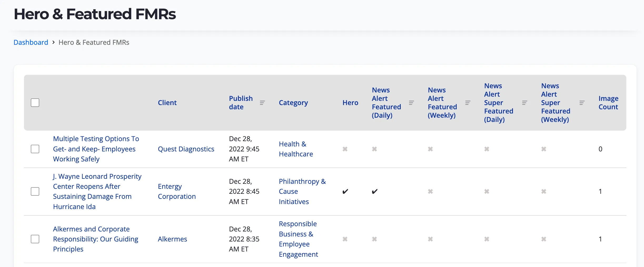The image size is (644, 267).
Task: Click Featured Daily checkmark in Entergy row
Action: (x=375, y=191)
